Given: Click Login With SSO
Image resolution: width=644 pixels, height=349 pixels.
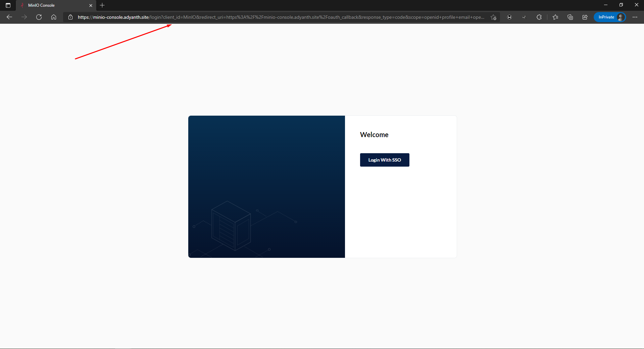Looking at the screenshot, I should tap(384, 160).
